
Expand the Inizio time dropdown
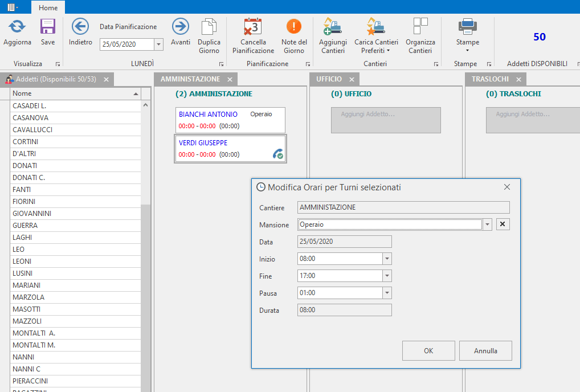[387, 259]
